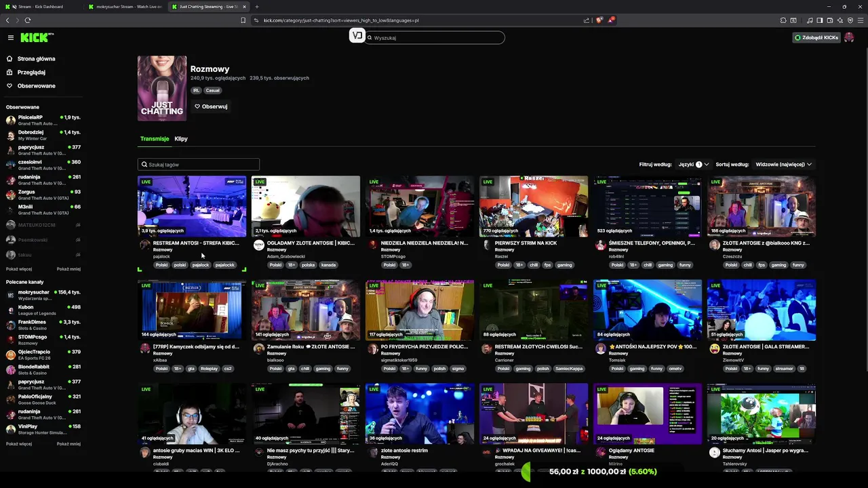Screen dimensions: 868x488
Task: Open the Brave Wallet icon
Action: tap(829, 20)
